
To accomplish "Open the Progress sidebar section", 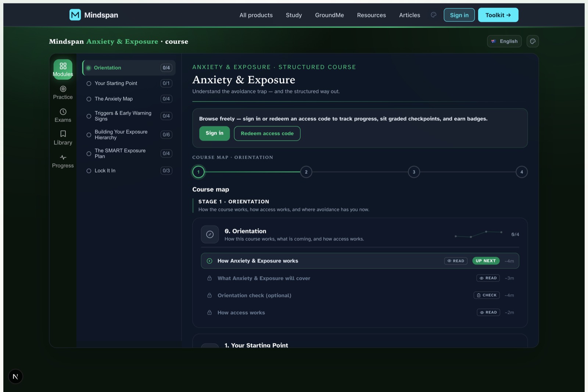I will coord(63,161).
